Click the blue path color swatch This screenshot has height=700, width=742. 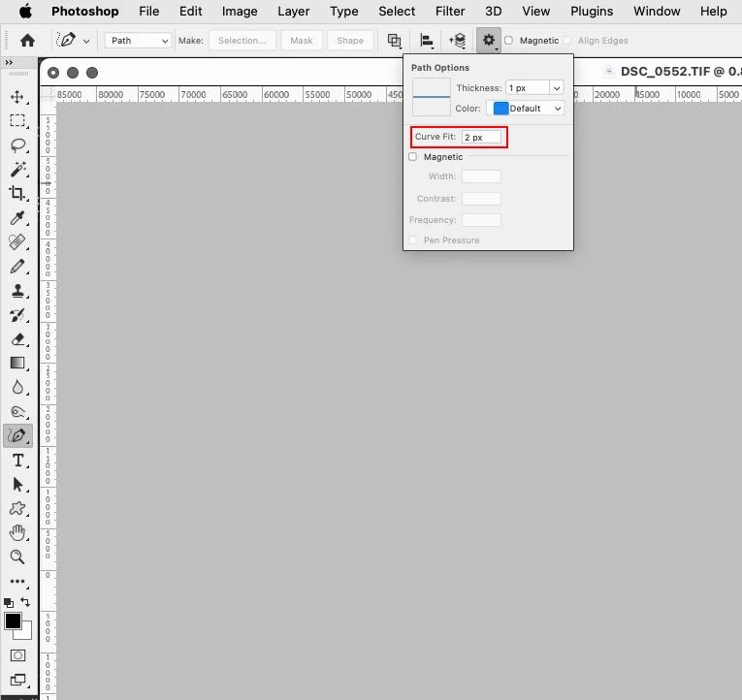point(500,109)
